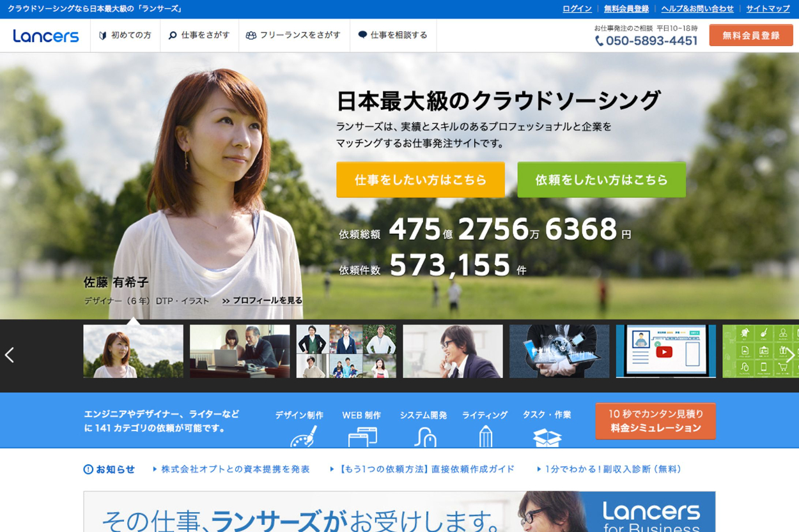Screen dimensions: 799x532
Task: Select the tablet with globe graphic thumbnail
Action: pos(559,351)
